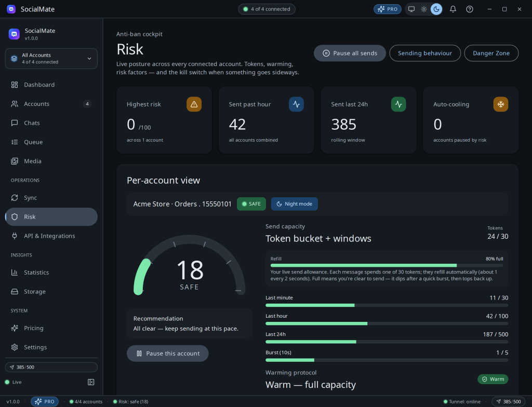Click the Burst (10s) progress bar

(387, 360)
